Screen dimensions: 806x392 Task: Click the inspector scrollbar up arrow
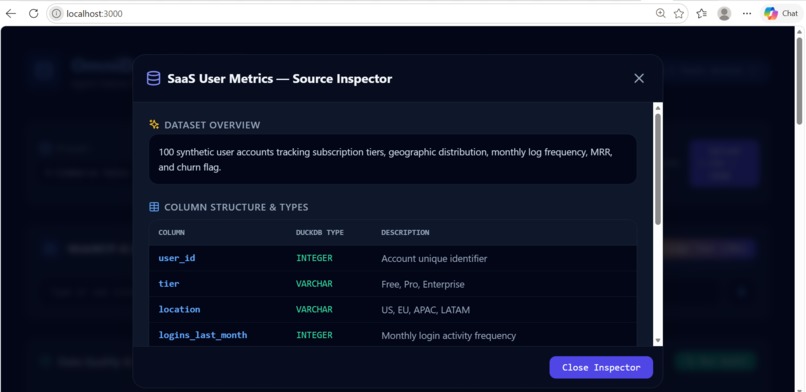point(657,107)
